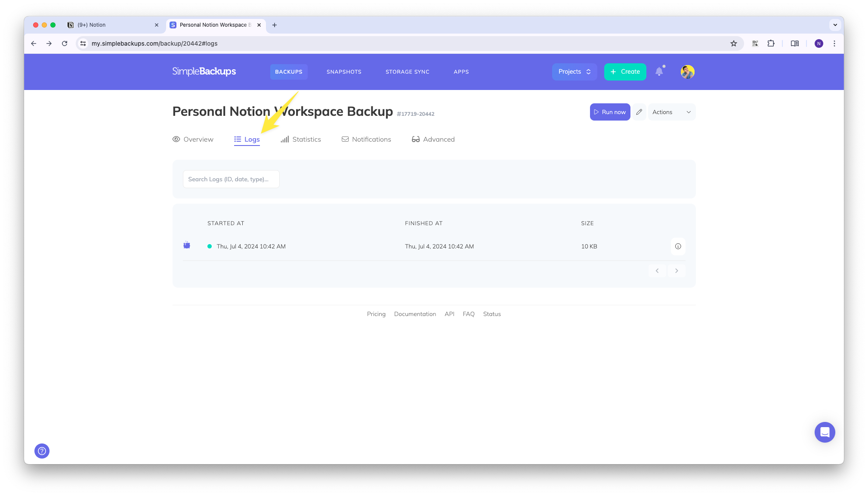Click the Search Logs input field
Image resolution: width=868 pixels, height=496 pixels.
(231, 179)
